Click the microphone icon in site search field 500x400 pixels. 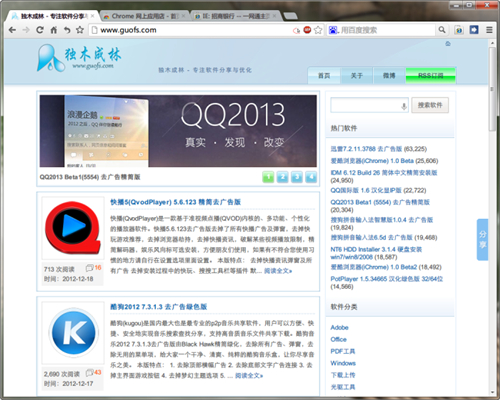coord(404,106)
